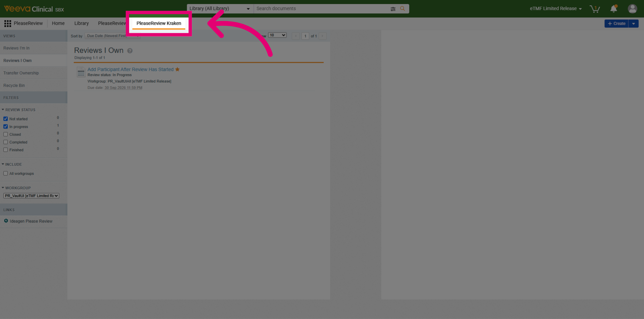The image size is (644, 319).
Task: Go to next page arrow
Action: (323, 36)
